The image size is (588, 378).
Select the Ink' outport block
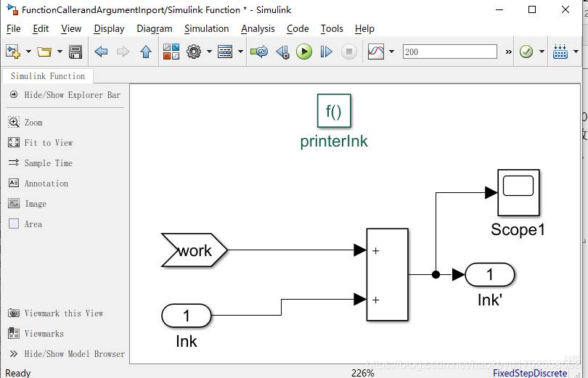pyautogui.click(x=490, y=274)
